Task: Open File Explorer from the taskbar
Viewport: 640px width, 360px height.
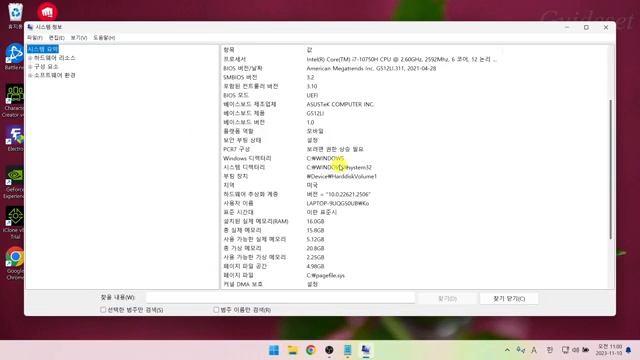Action: click(292, 350)
